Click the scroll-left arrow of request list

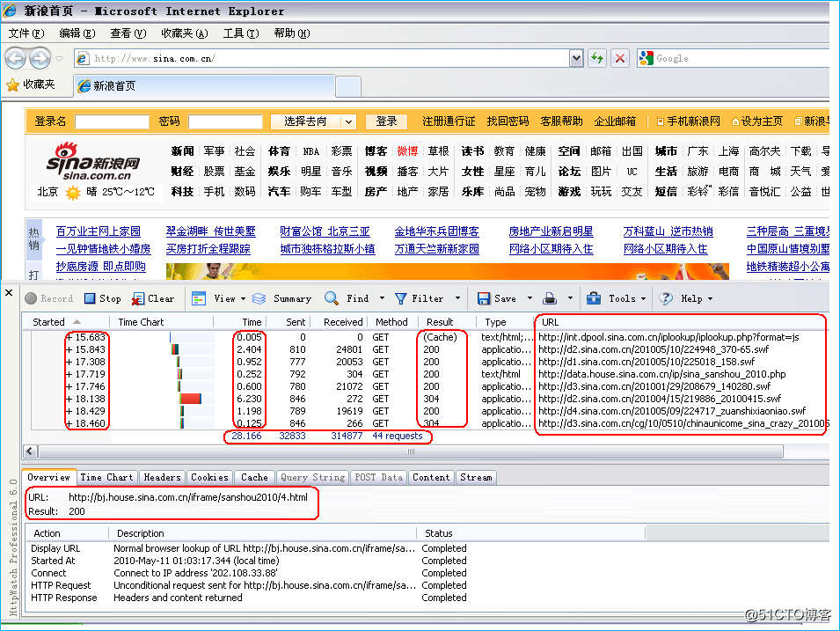[x=30, y=451]
